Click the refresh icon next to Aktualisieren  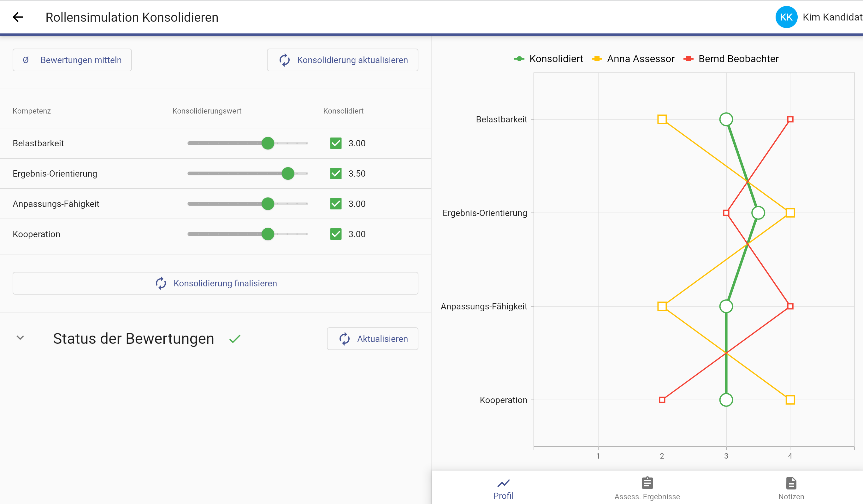345,339
